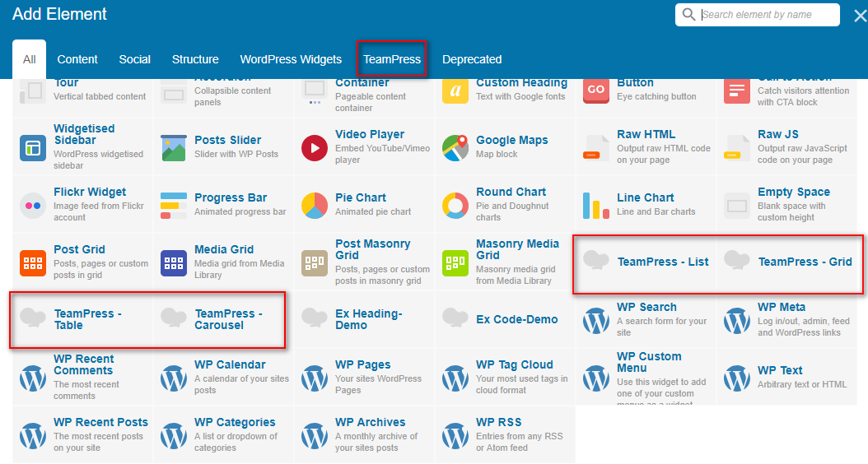Close the Add Element dialog
Image resolution: width=868 pixels, height=464 pixels.
click(861, 16)
